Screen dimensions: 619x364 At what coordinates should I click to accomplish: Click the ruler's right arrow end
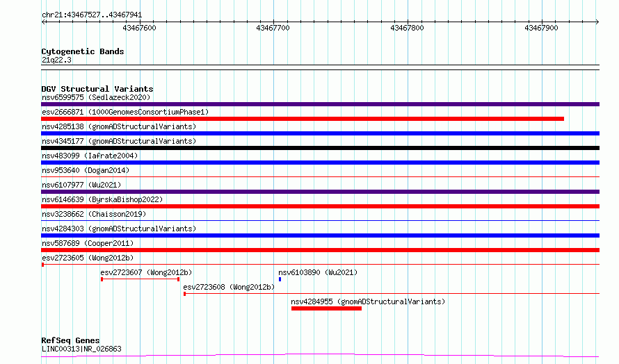point(597,22)
